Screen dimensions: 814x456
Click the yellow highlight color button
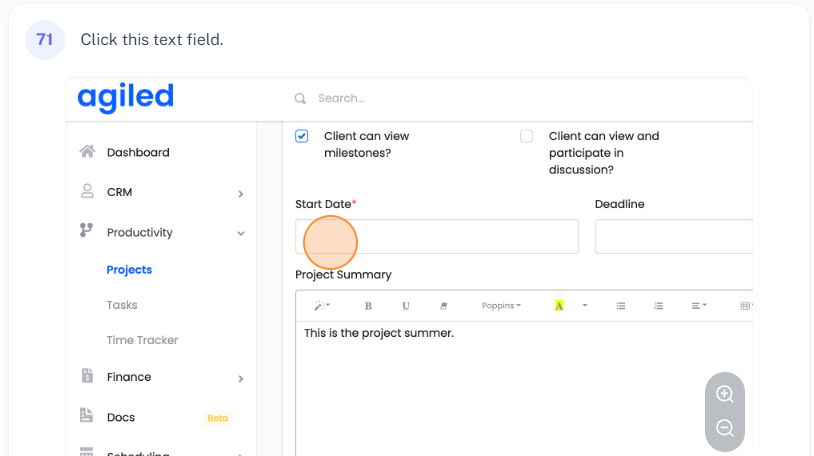[559, 306]
